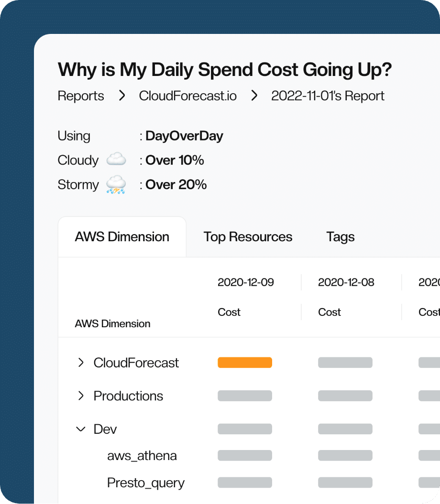440x504 pixels.
Task: Click the orange CloudForecast cost bar
Action: [x=245, y=363]
